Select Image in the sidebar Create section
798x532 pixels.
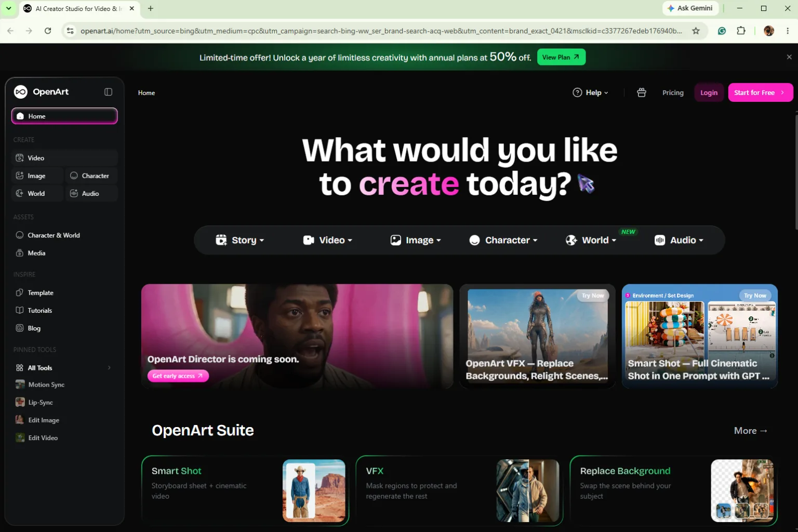click(37, 176)
